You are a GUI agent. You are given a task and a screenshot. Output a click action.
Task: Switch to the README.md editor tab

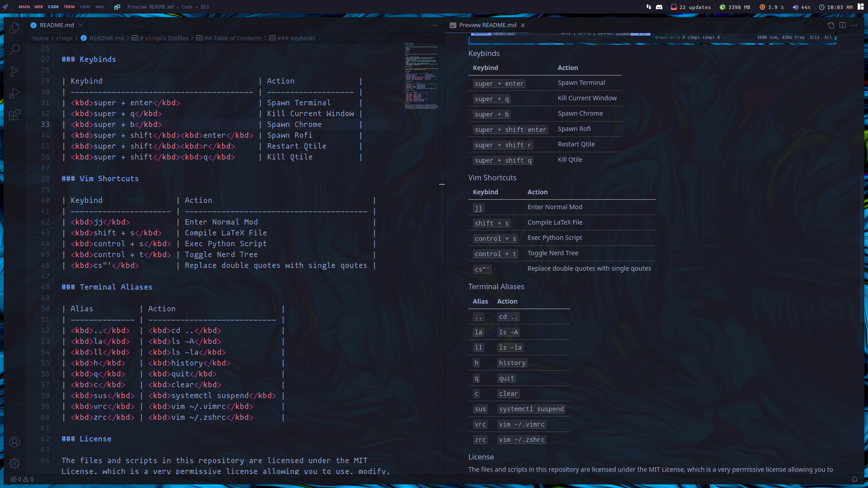tap(56, 25)
